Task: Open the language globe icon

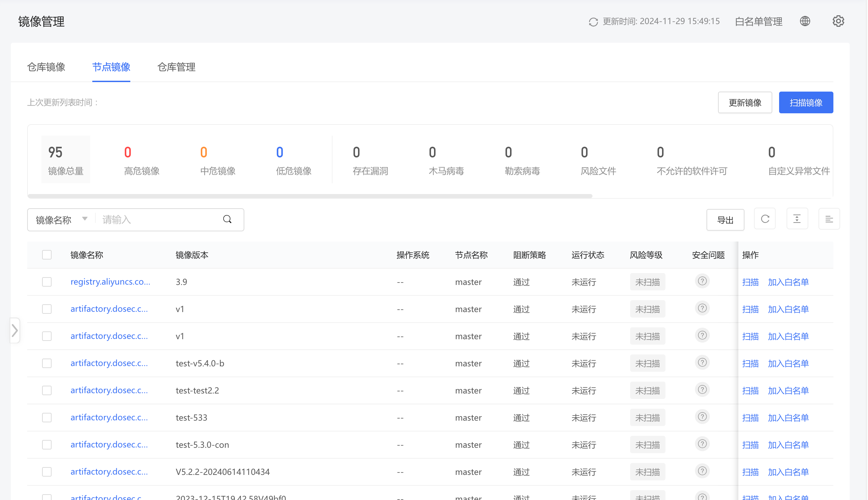Action: pyautogui.click(x=805, y=21)
